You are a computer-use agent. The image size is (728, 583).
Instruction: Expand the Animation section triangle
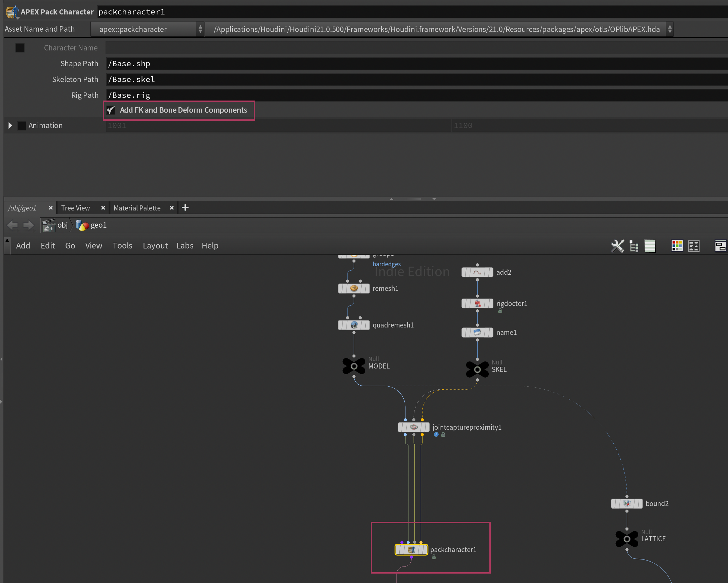[x=10, y=126]
